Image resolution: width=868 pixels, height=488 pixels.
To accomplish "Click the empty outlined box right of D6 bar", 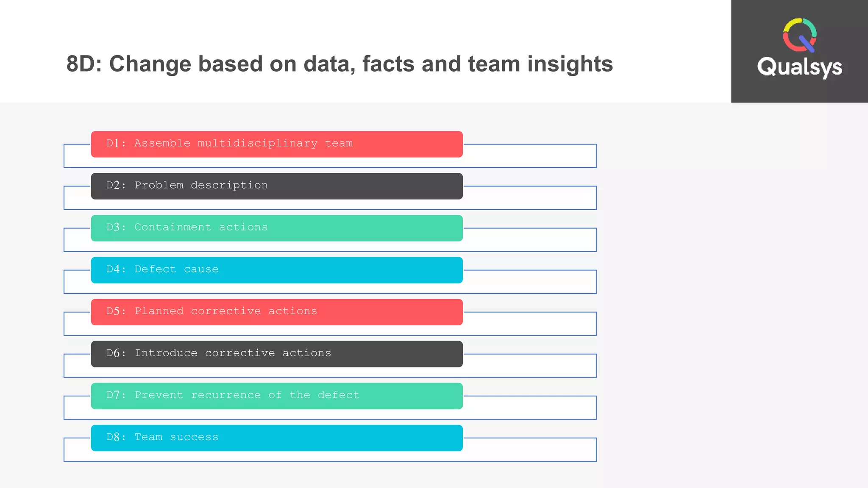I will coord(530,366).
